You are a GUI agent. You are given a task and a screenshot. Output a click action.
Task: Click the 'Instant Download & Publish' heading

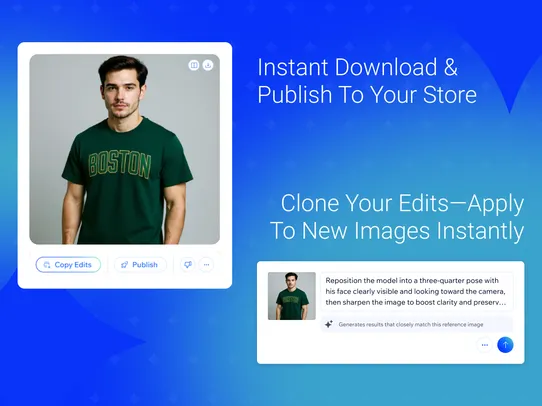pyautogui.click(x=367, y=81)
